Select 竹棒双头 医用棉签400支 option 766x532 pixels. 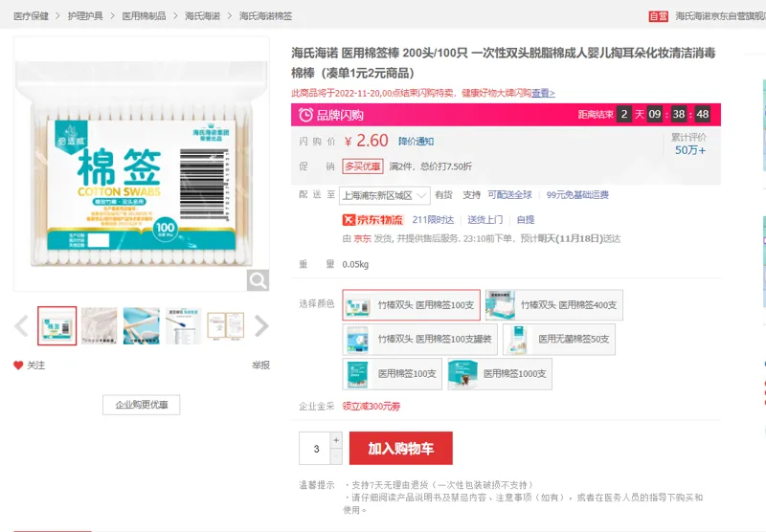pyautogui.click(x=554, y=305)
